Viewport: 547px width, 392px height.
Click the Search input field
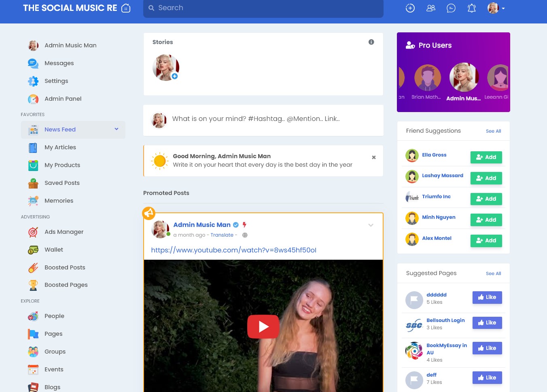(x=263, y=8)
